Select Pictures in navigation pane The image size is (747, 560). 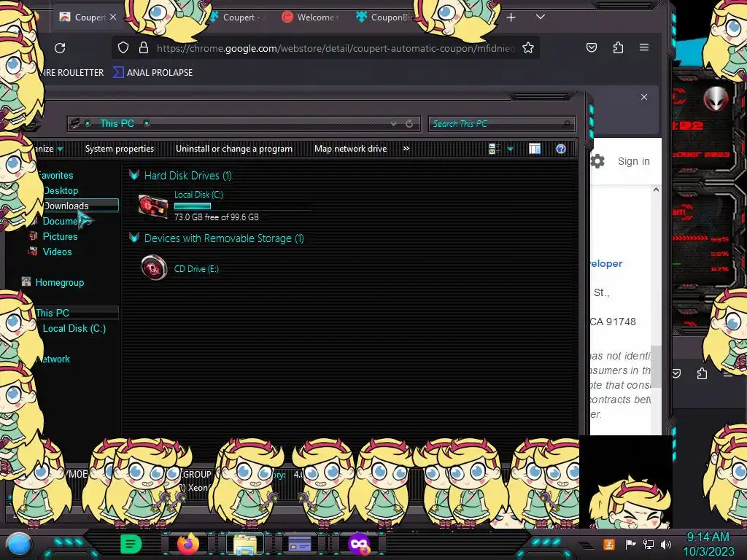[x=60, y=236]
